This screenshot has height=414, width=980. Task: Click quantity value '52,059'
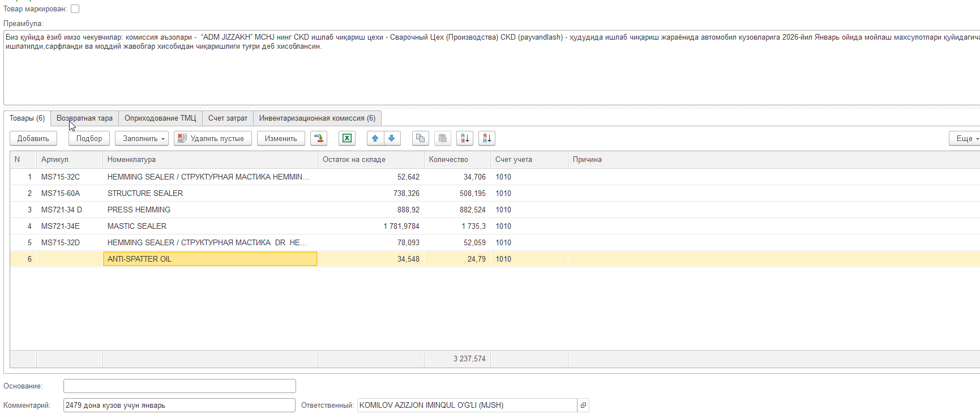tap(474, 243)
